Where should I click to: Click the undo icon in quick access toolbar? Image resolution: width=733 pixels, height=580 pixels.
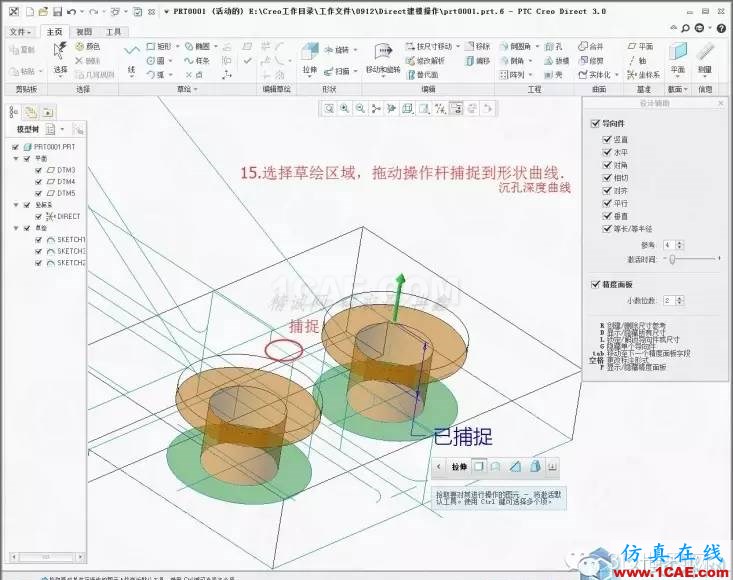[x=71, y=11]
